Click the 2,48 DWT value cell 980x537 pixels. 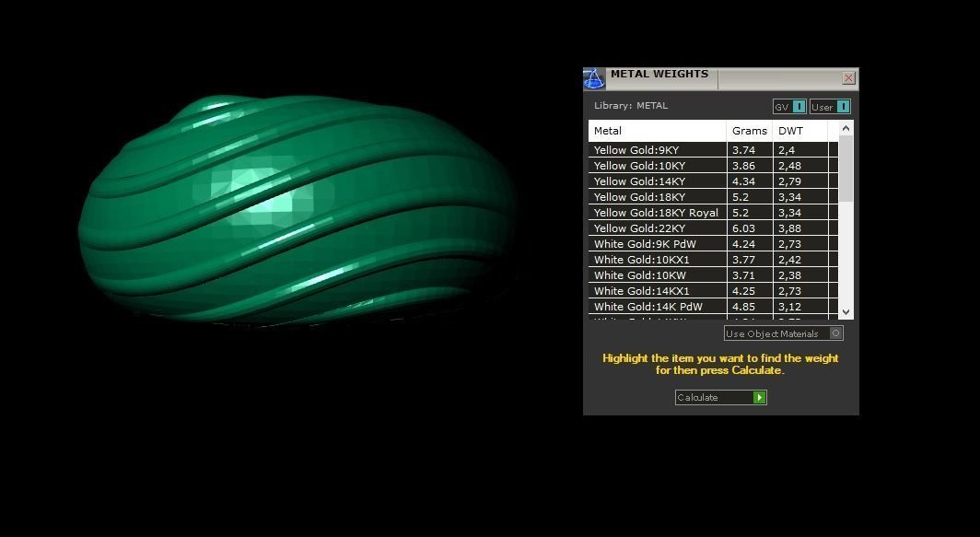(800, 166)
